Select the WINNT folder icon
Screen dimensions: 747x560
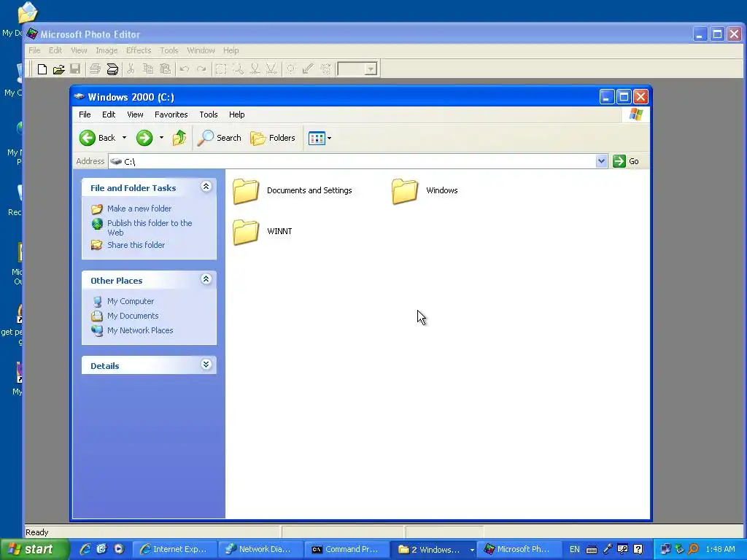[246, 232]
